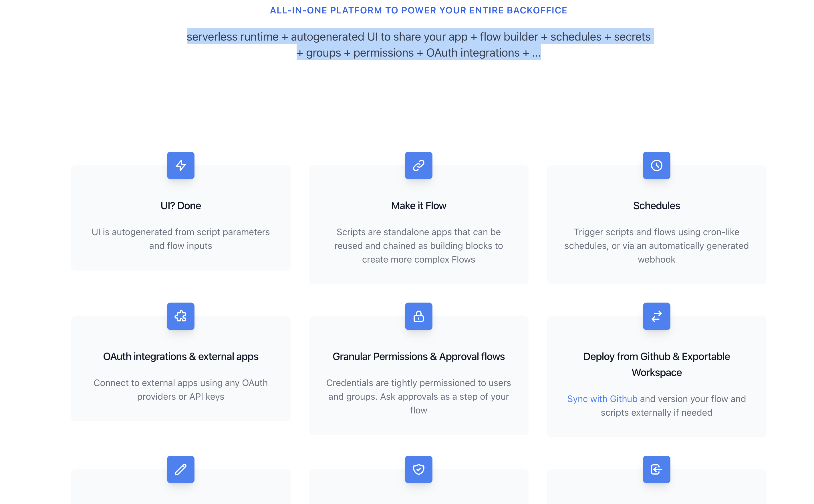Select the shield check icon at bottom center
This screenshot has width=814, height=504.
pyautogui.click(x=418, y=469)
